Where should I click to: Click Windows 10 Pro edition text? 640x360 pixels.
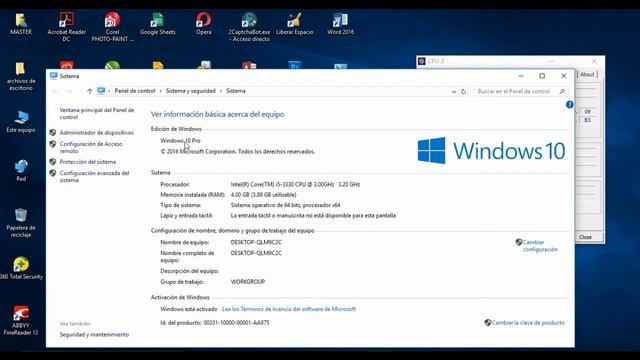[x=180, y=140]
